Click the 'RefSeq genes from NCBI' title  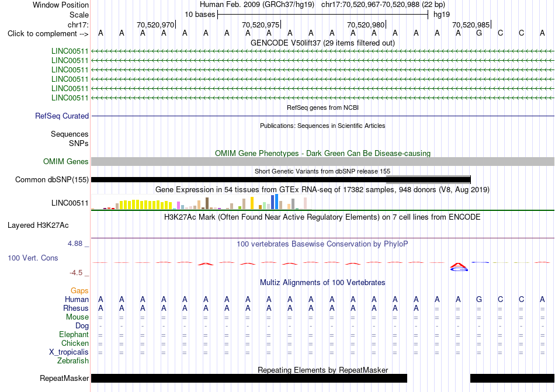coord(322,107)
